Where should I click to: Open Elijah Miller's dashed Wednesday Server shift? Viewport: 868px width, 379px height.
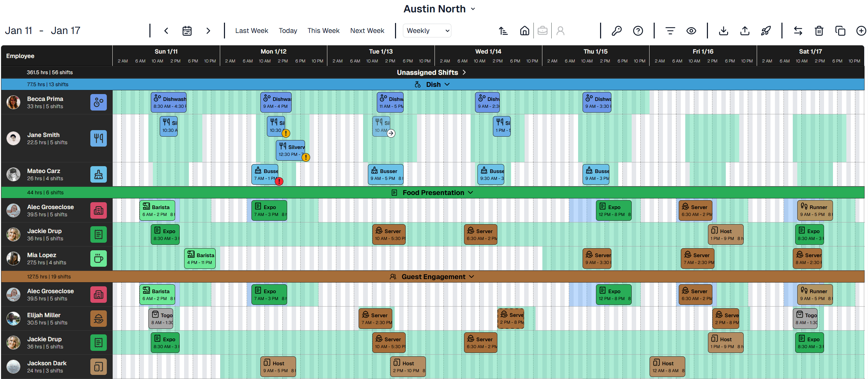(x=510, y=319)
